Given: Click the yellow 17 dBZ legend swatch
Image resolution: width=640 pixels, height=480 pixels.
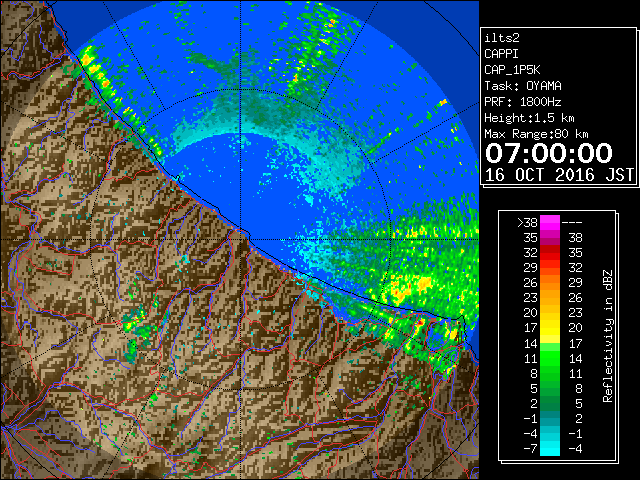Looking at the screenshot, I should (550, 328).
